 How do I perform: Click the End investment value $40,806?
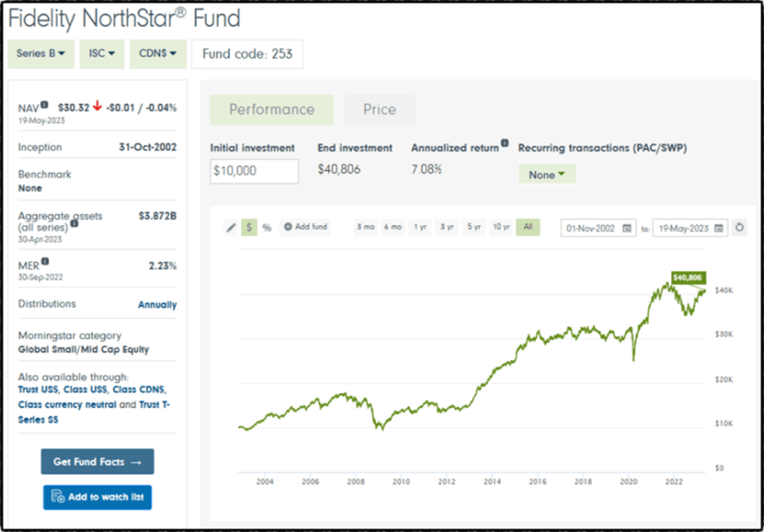[339, 169]
